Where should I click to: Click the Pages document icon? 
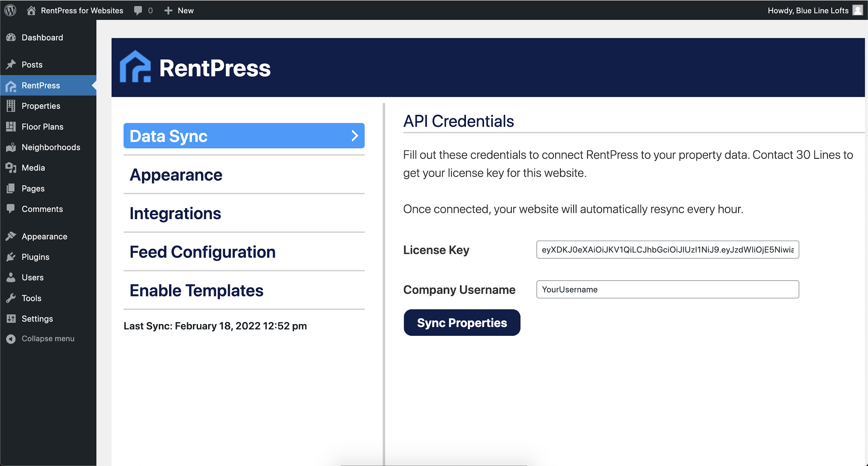(11, 189)
